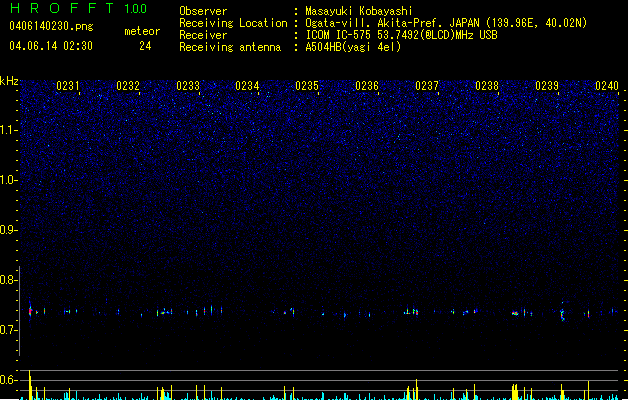Click the Observer label
Image resolution: width=629 pixels, height=400 pixels.
pos(203,11)
